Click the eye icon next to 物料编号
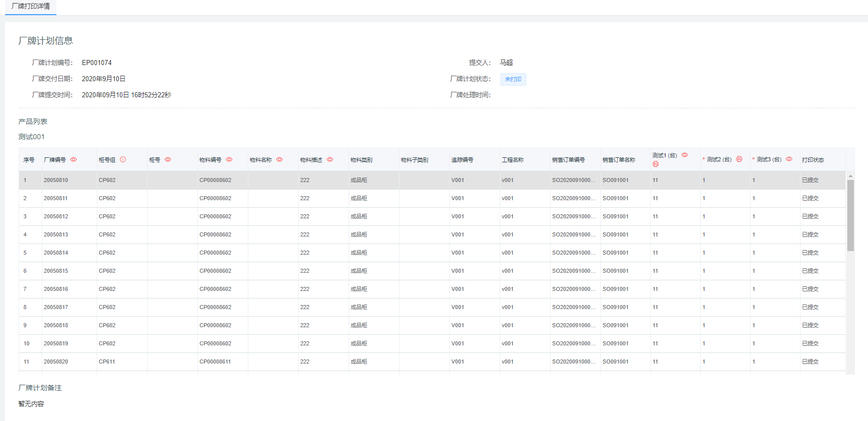868x421 pixels. 229,159
